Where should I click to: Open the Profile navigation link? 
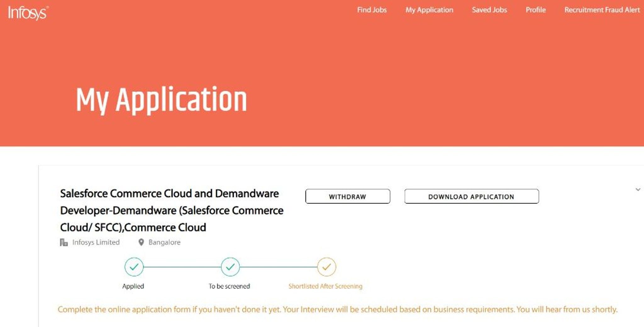[536, 10]
